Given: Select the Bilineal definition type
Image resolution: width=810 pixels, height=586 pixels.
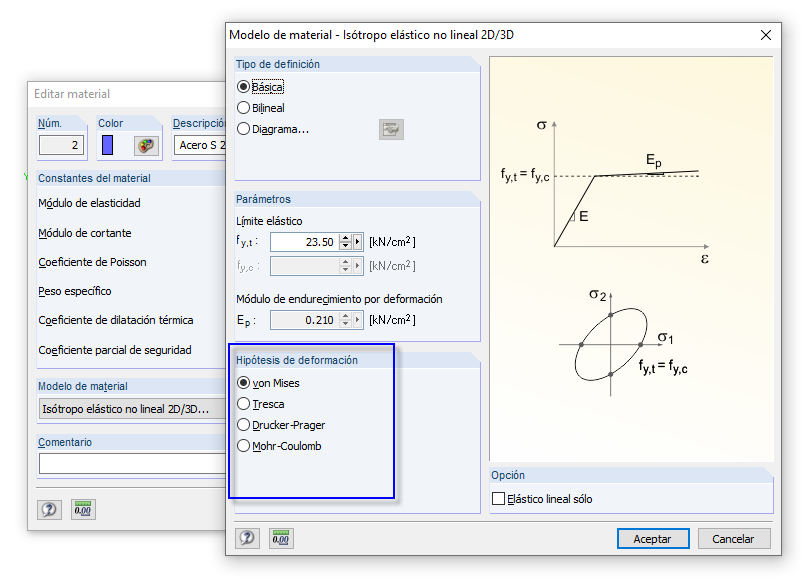Looking at the screenshot, I should click(x=243, y=107).
